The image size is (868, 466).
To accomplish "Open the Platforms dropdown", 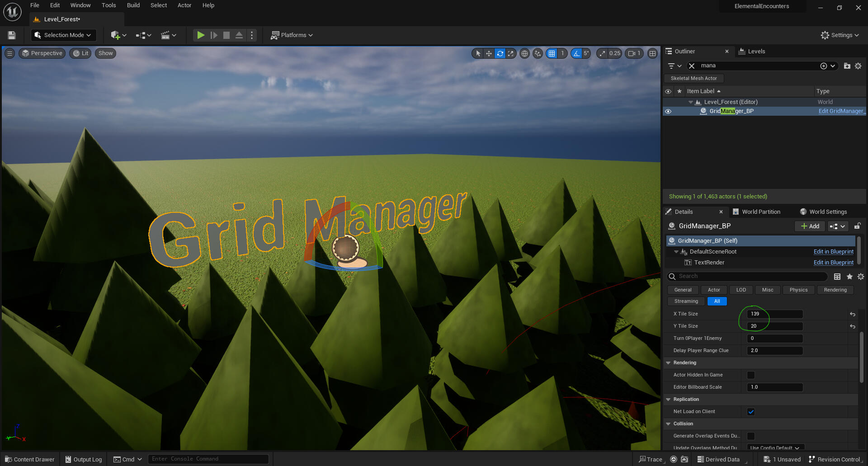I will coord(292,35).
